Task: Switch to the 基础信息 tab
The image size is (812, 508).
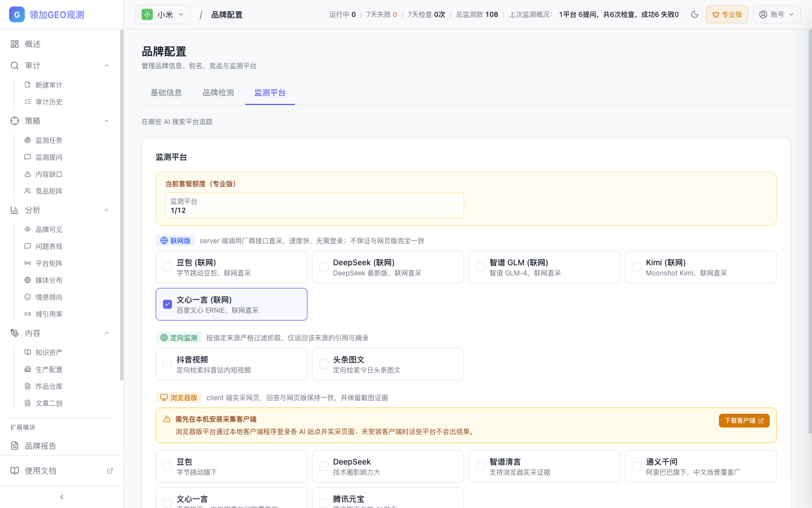Action: (x=166, y=93)
